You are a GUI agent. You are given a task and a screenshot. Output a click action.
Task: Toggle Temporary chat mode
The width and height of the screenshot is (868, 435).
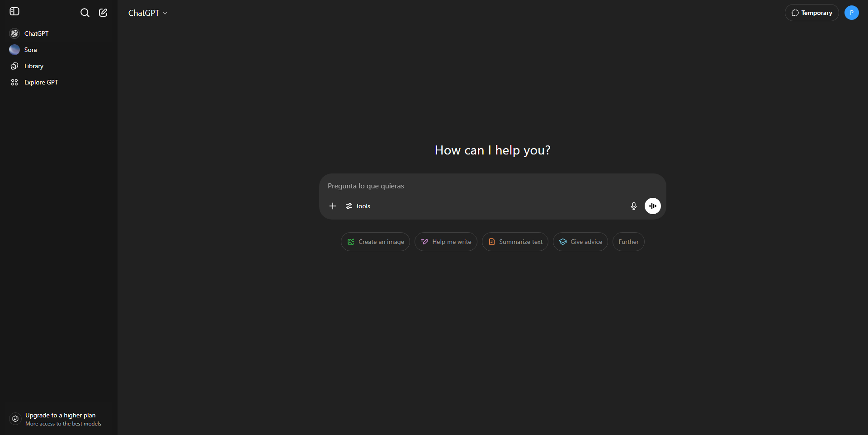[811, 13]
